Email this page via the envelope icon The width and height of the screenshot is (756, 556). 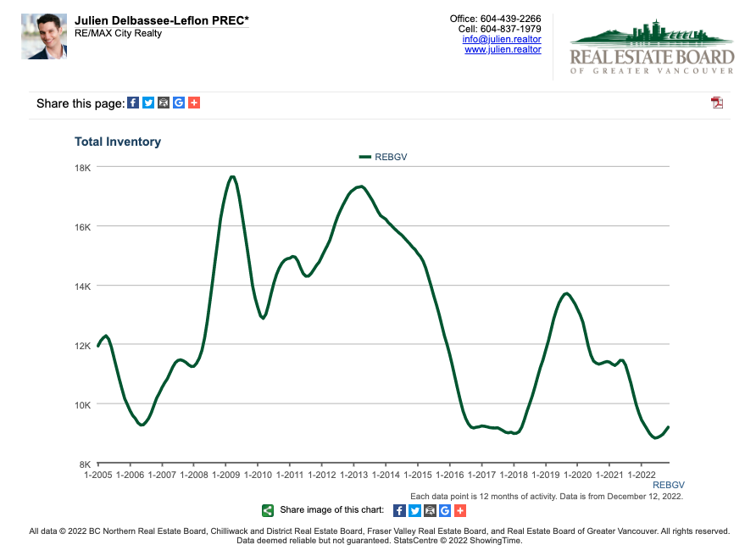(x=164, y=103)
